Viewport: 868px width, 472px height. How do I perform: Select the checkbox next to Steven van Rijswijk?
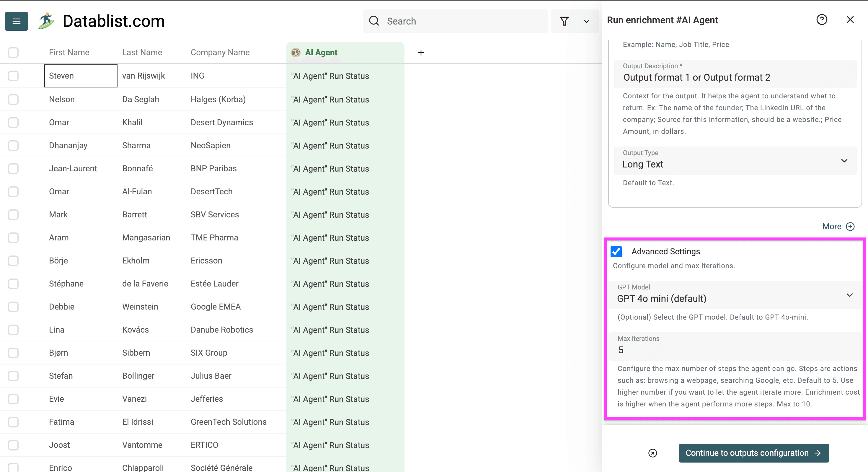tap(13, 76)
